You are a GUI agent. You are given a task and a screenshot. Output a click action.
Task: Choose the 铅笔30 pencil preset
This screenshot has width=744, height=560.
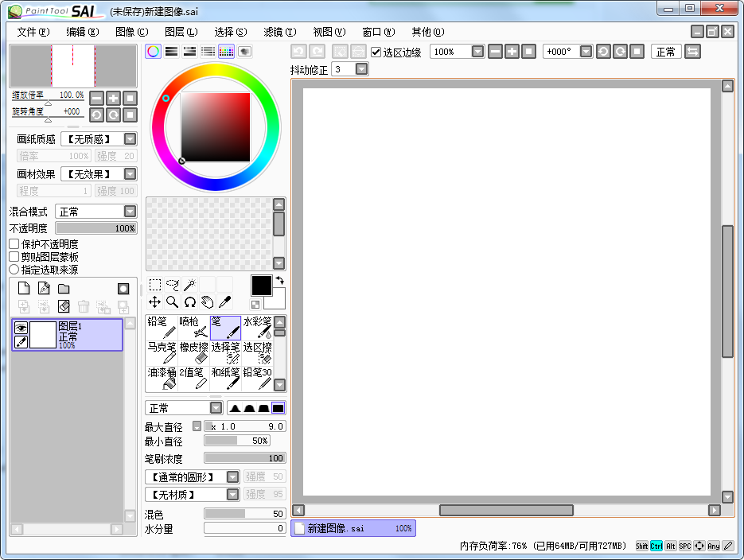pyautogui.click(x=257, y=379)
